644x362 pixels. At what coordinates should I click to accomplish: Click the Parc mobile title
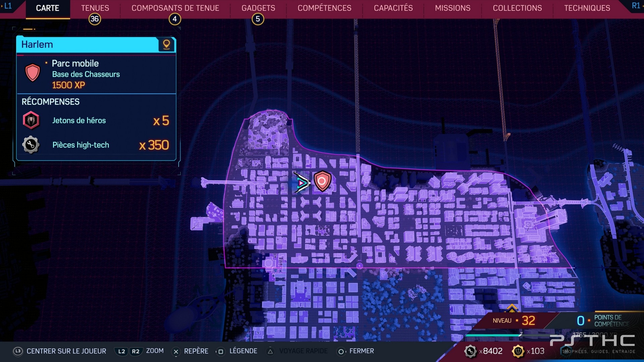(x=75, y=63)
